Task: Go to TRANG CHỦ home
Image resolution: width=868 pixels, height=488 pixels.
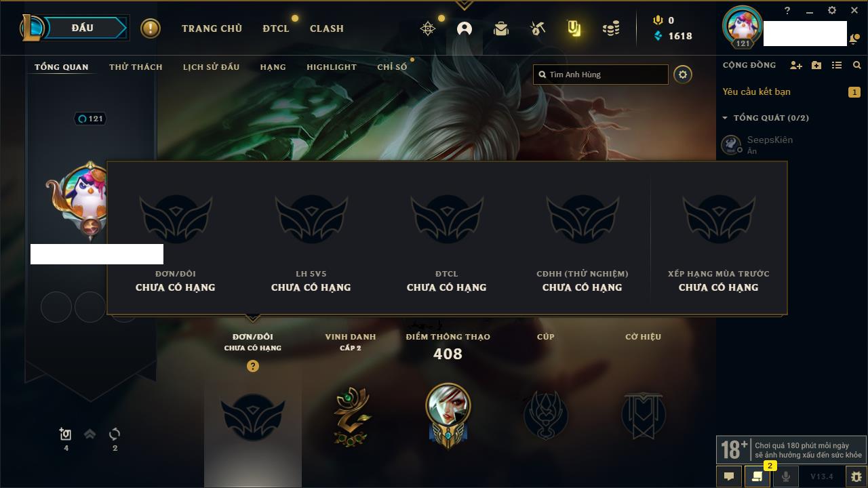Action: 212,28
